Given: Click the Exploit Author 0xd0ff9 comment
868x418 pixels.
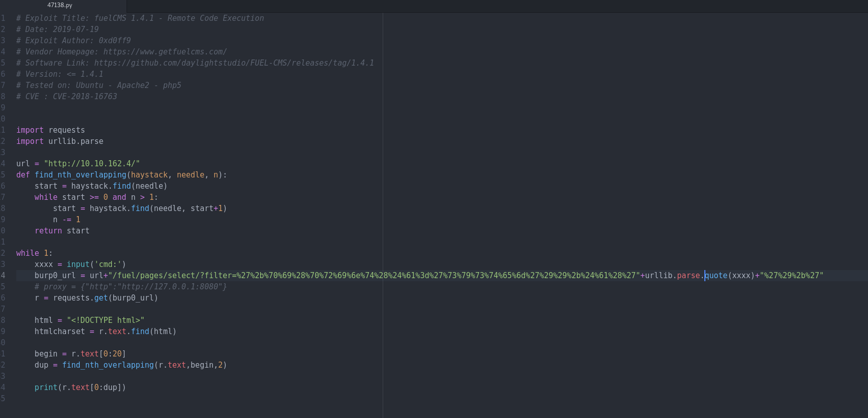Looking at the screenshot, I should coord(74,41).
